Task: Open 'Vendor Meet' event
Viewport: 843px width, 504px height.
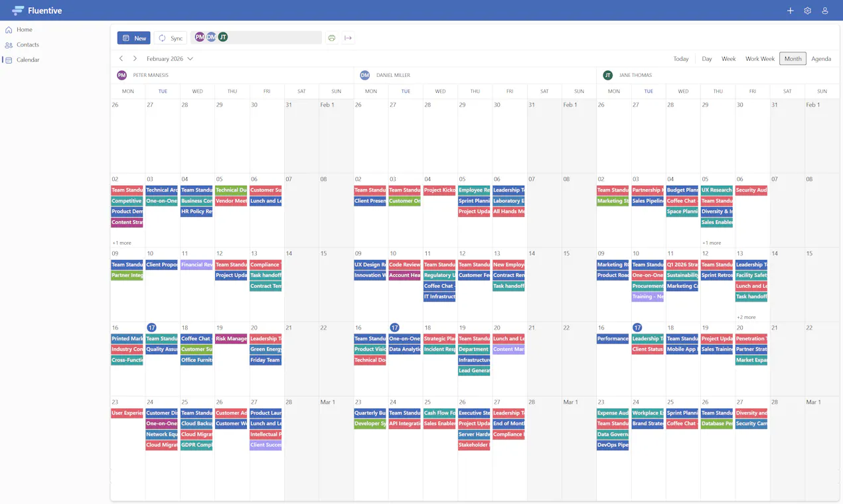Action: [231, 201]
